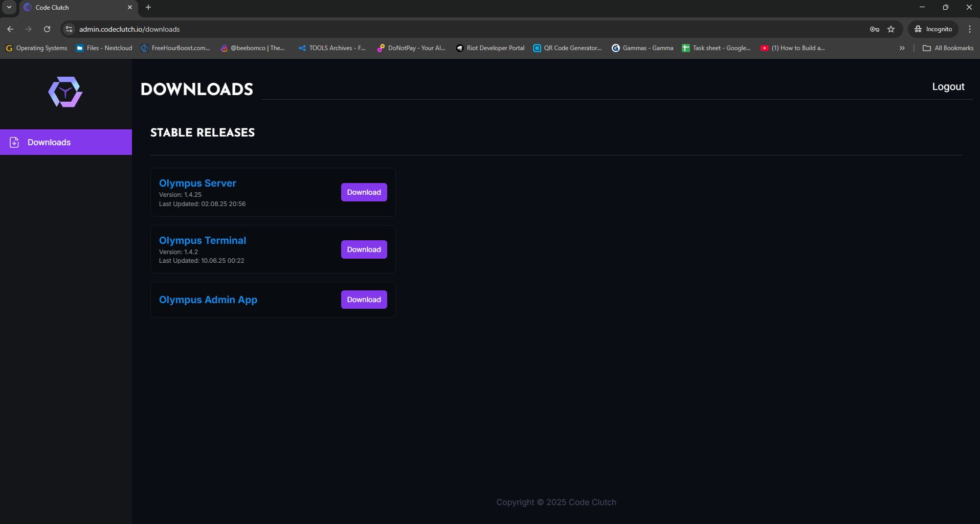The height and width of the screenshot is (524, 980).
Task: Open the DoNotPay bookmark
Action: pos(411,48)
